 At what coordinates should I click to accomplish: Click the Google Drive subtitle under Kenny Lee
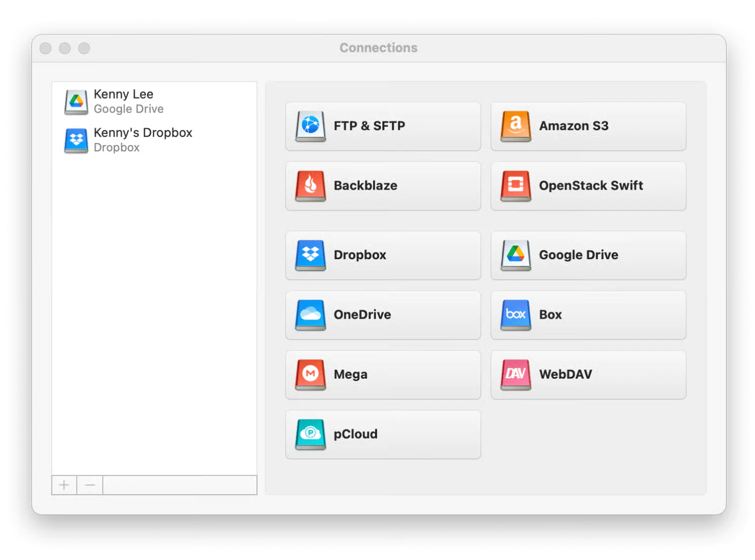tap(128, 109)
